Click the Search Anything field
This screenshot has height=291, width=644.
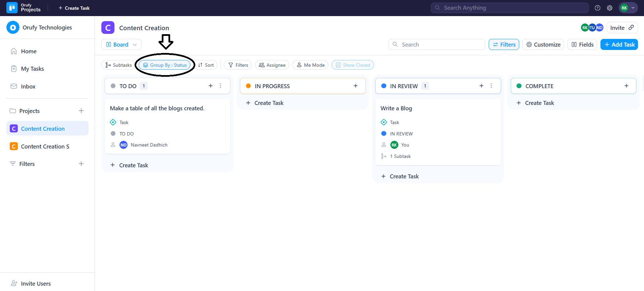(509, 8)
